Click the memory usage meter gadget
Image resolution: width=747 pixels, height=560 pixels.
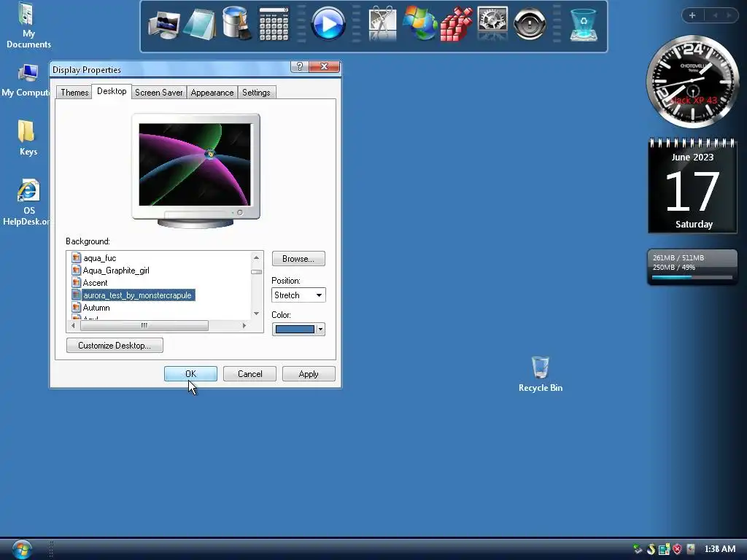692,267
